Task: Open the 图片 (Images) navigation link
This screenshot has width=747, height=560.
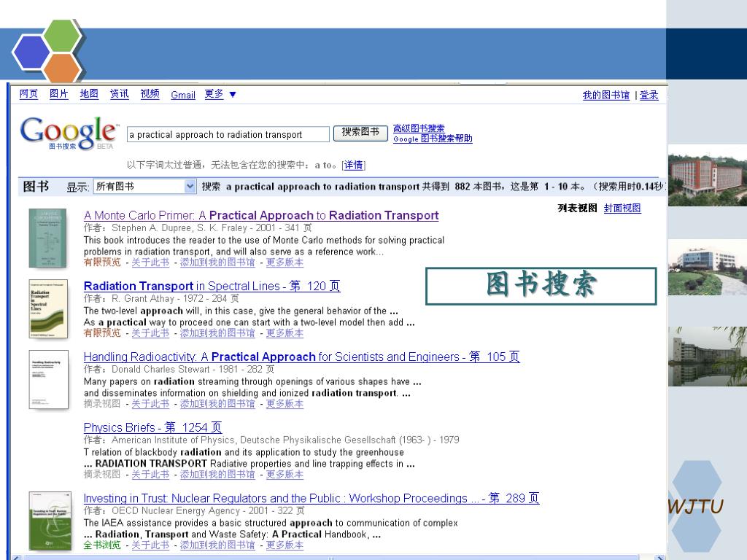Action: coord(58,94)
